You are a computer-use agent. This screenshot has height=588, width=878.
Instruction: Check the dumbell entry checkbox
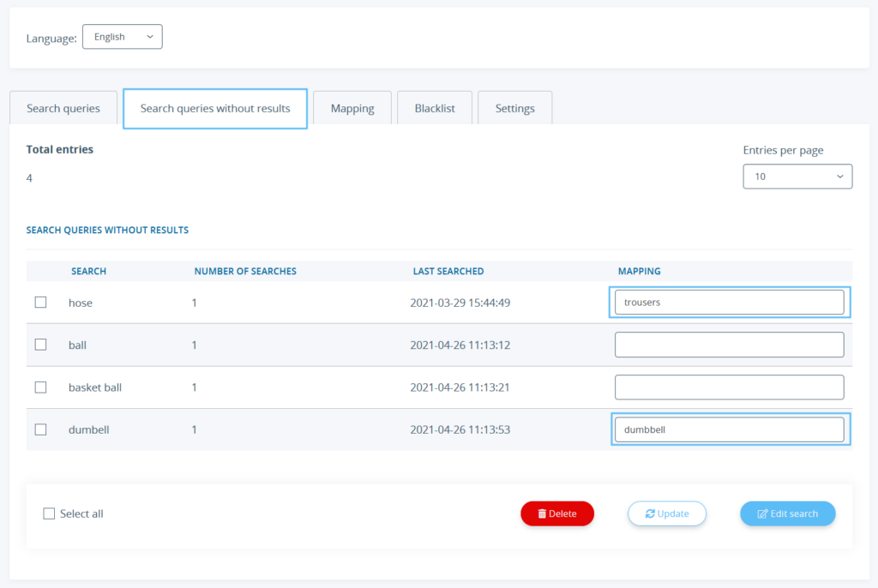40,429
